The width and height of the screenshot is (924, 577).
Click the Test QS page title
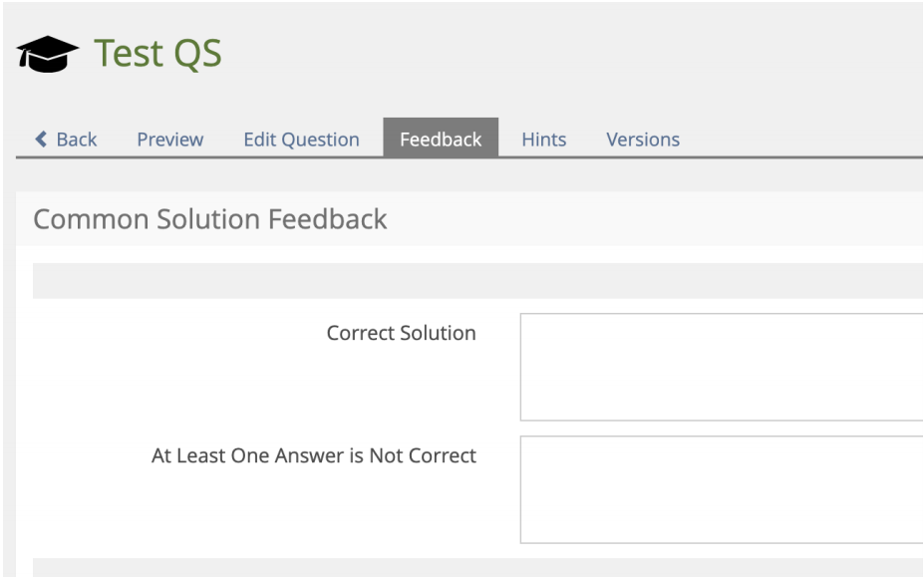click(158, 54)
